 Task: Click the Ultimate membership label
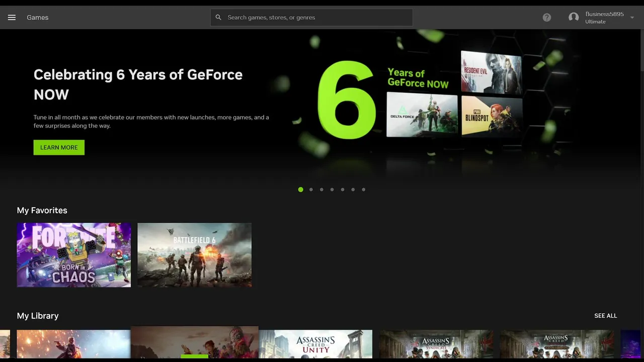click(x=595, y=22)
